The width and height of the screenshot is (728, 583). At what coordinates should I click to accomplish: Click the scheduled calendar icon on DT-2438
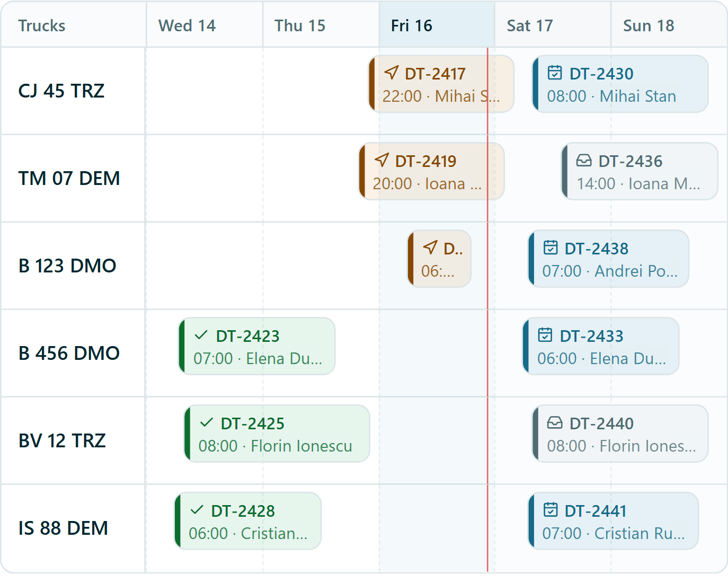(551, 248)
